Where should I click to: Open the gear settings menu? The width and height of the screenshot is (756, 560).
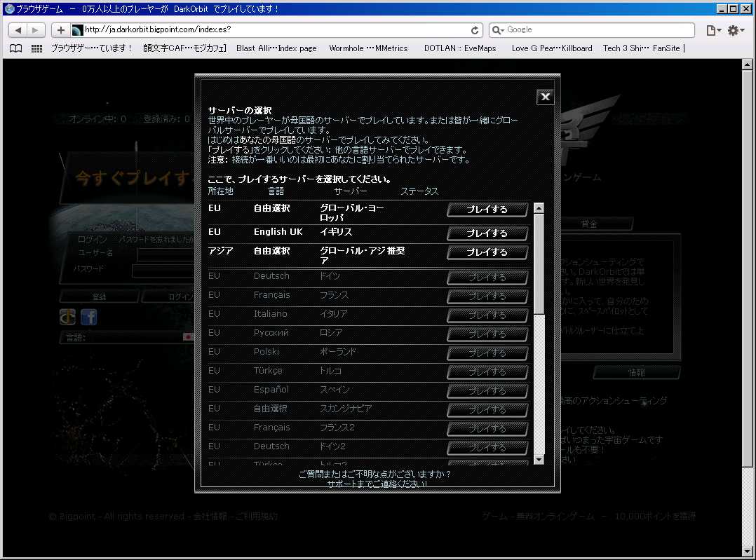735,30
